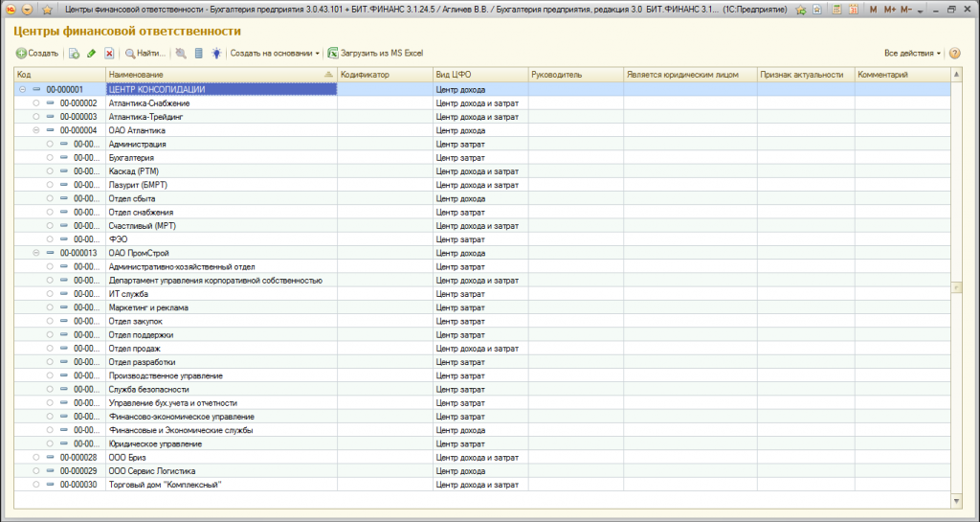Click the copy element icon next to Создать
Viewport: 980px width, 522px height.
point(74,54)
